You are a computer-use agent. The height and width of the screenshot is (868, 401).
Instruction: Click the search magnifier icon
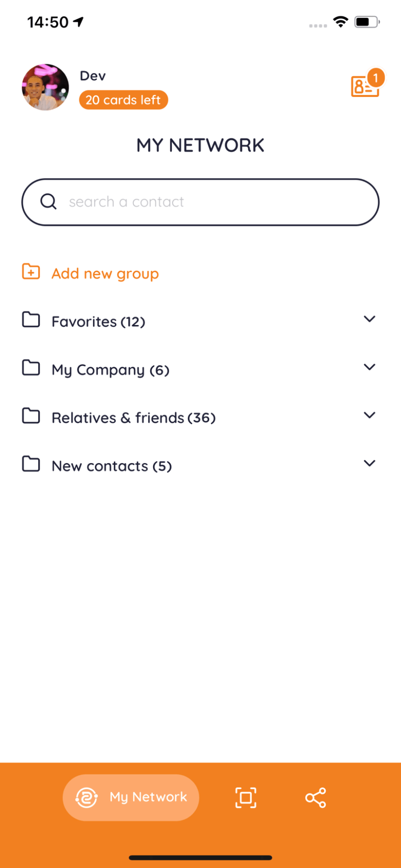(x=48, y=202)
